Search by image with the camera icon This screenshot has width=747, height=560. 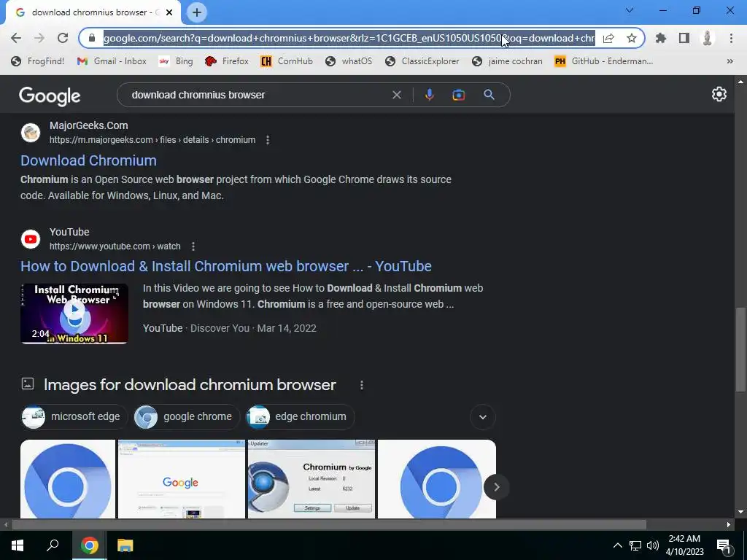tap(458, 95)
